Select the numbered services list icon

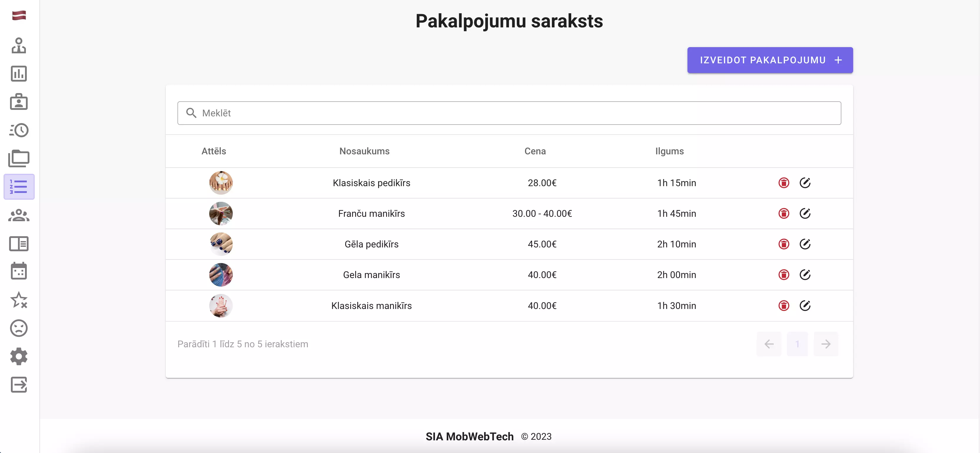(x=19, y=186)
